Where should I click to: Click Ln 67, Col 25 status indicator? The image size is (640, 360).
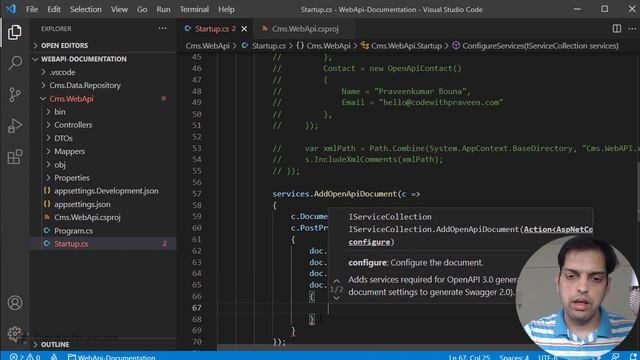tap(469, 357)
